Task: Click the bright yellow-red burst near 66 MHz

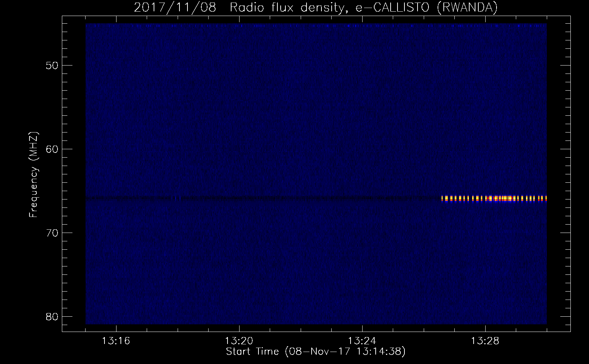Action: click(494, 198)
